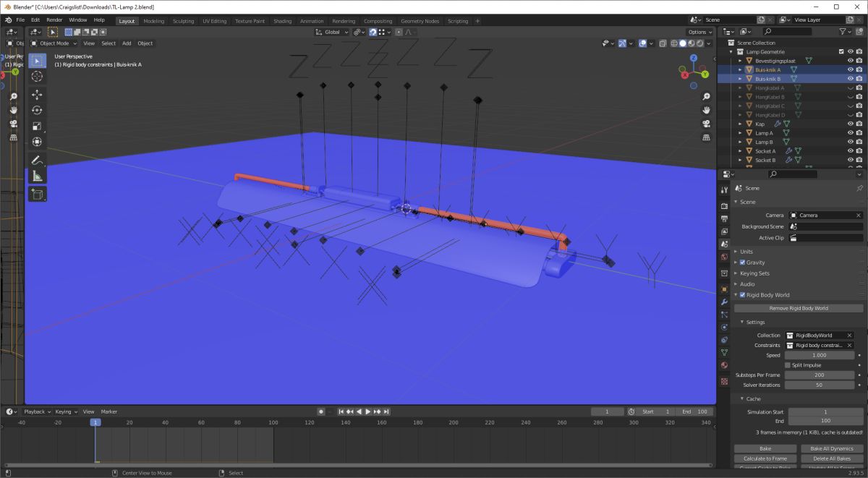Disable the Rigid Body World checkbox
This screenshot has height=478, width=868.
[x=742, y=295]
